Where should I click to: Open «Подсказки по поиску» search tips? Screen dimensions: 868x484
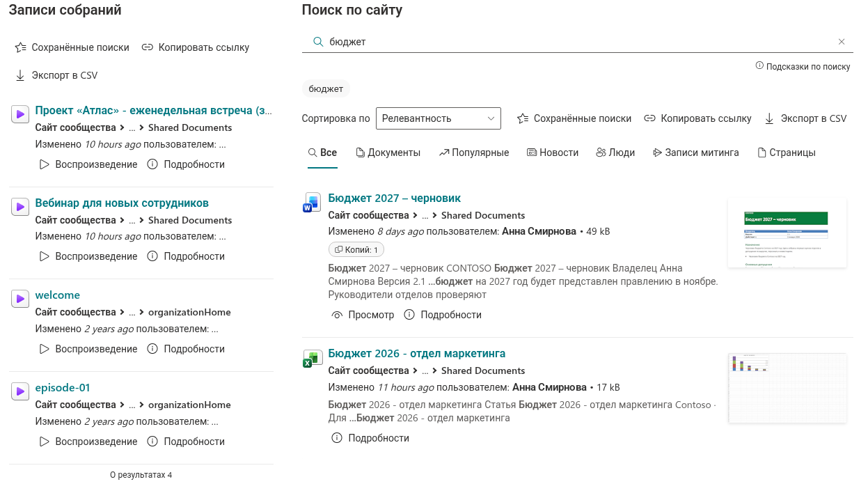click(803, 67)
